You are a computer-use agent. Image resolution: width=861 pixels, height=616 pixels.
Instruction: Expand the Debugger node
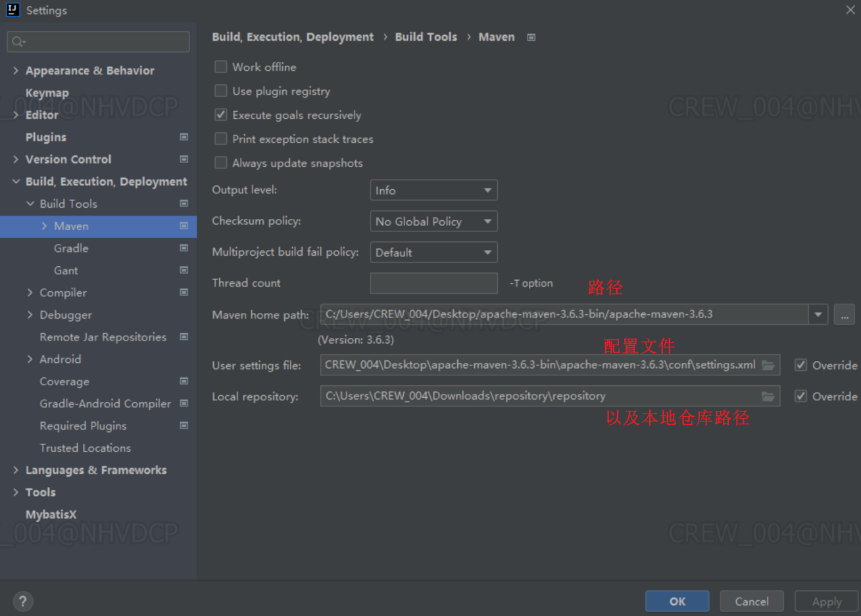point(30,315)
